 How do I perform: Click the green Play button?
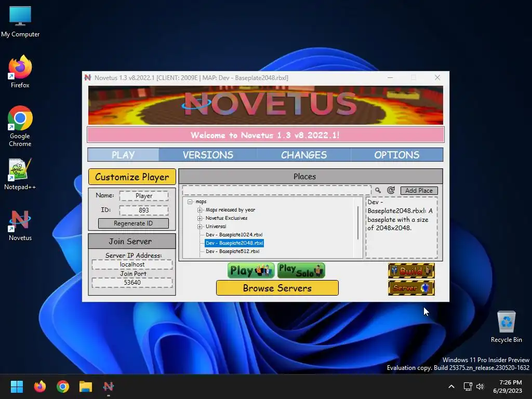pyautogui.click(x=251, y=270)
